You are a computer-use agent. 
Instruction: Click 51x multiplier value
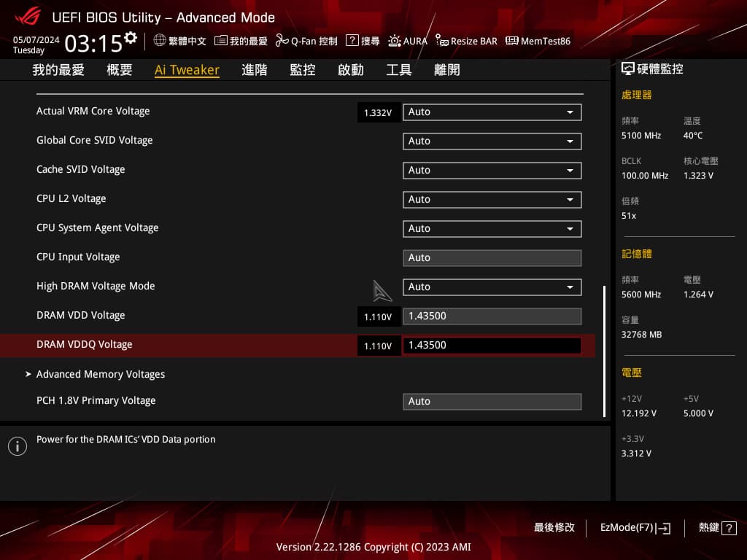629,216
